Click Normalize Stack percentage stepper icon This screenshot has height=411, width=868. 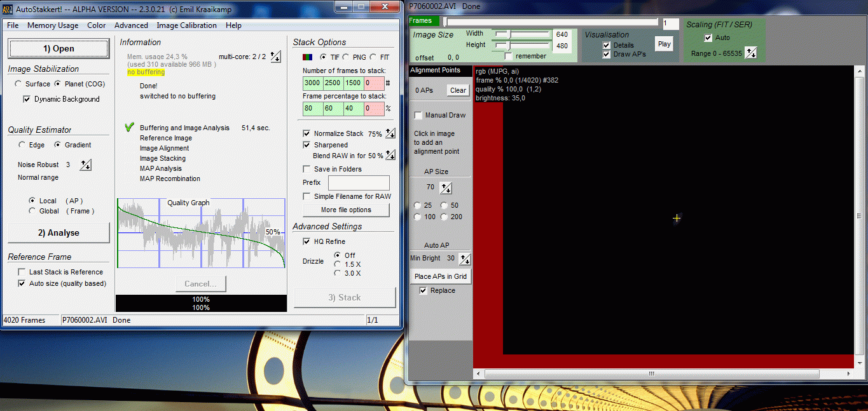click(390, 133)
